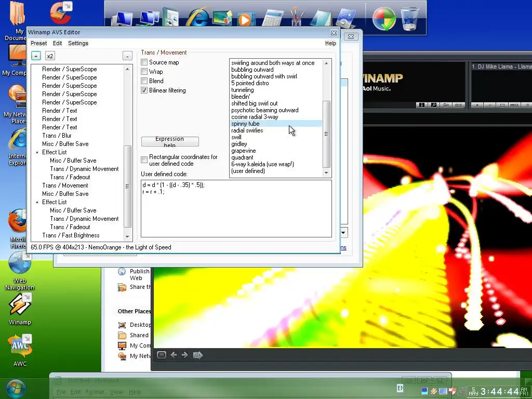Click Publish to Web link in Explorer window

coord(139,274)
